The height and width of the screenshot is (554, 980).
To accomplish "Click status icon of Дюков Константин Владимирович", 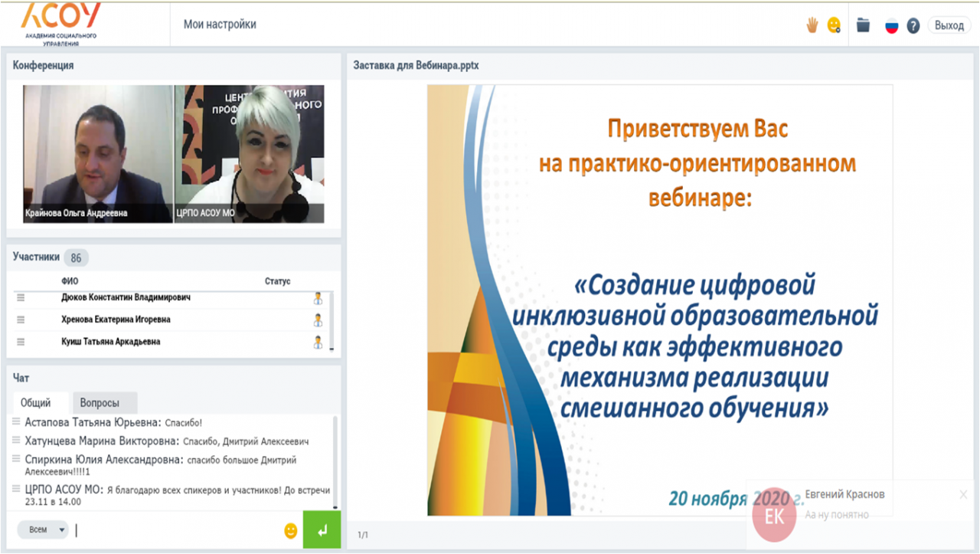I will point(318,298).
